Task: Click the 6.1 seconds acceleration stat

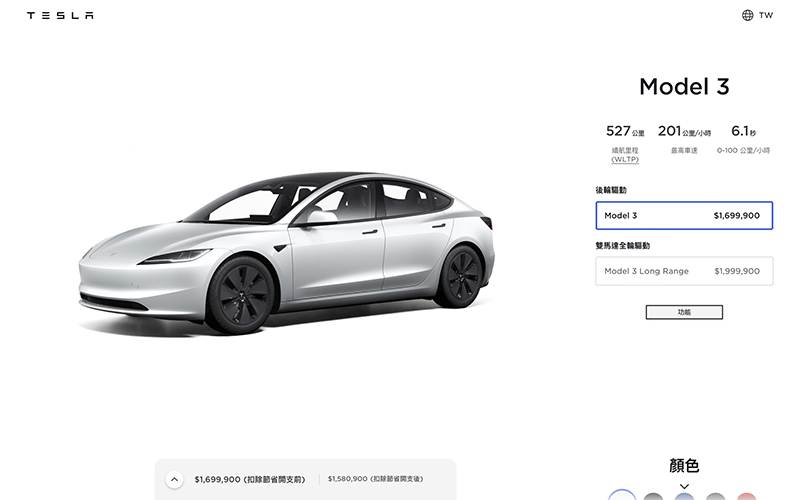Action: click(743, 132)
